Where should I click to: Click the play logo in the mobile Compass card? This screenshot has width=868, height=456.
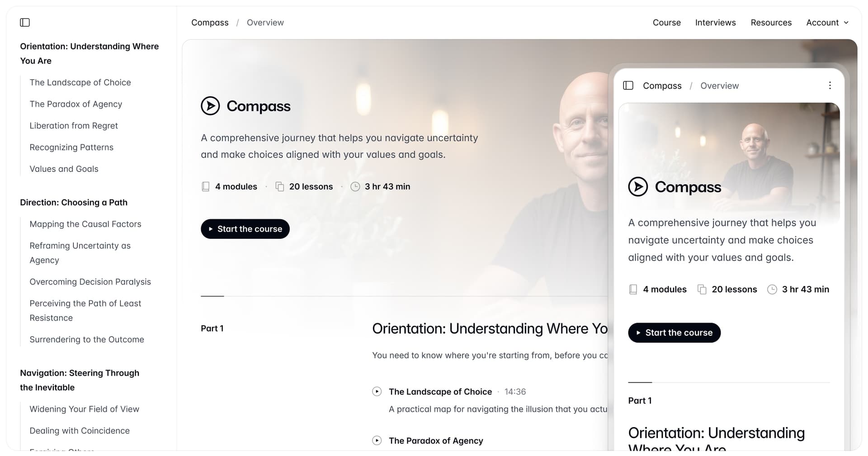[x=638, y=186]
